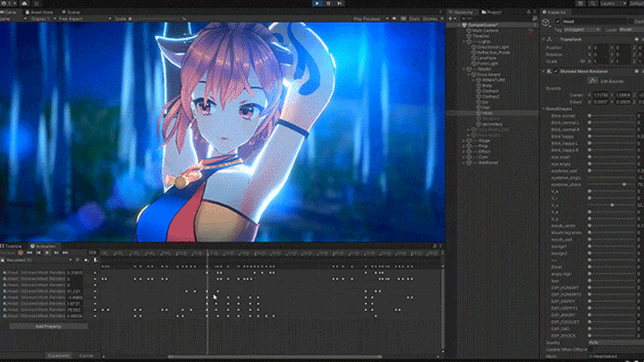Click the Main Camera object icon in Hierarchy
Screen dimensions: 644x362
469,30
